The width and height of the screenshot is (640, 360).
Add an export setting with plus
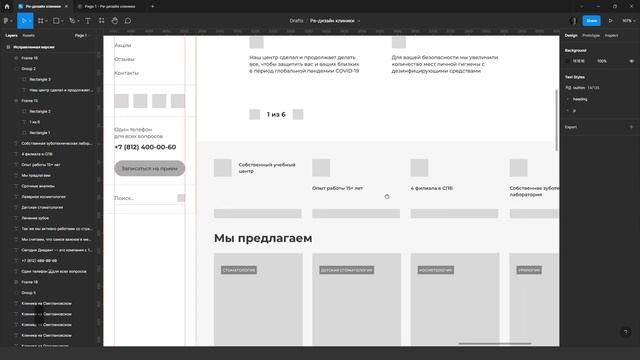click(x=631, y=127)
